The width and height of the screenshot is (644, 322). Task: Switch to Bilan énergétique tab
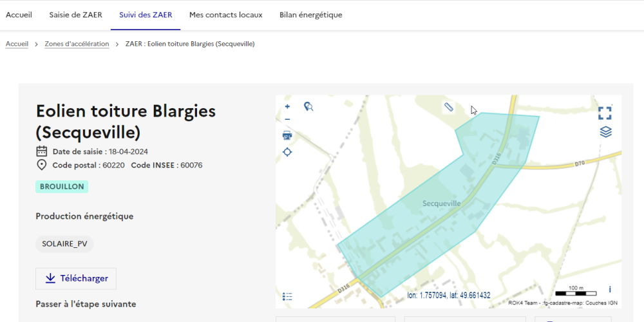[x=310, y=15]
